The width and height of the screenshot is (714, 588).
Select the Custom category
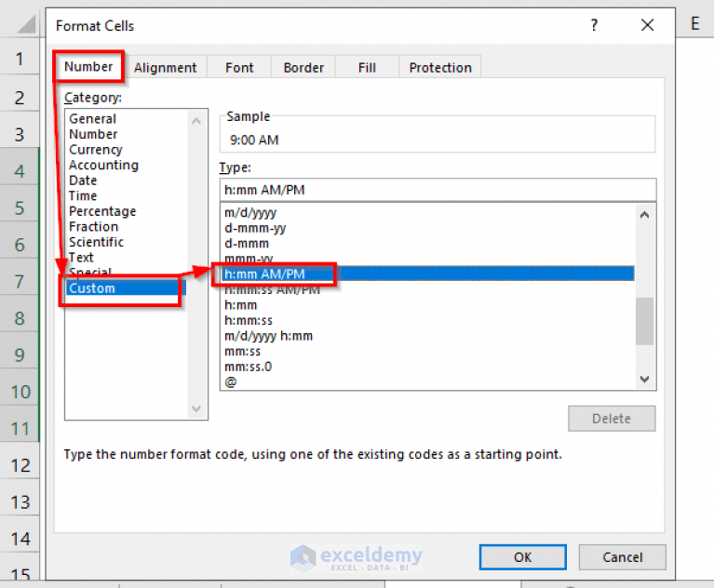[x=126, y=288]
